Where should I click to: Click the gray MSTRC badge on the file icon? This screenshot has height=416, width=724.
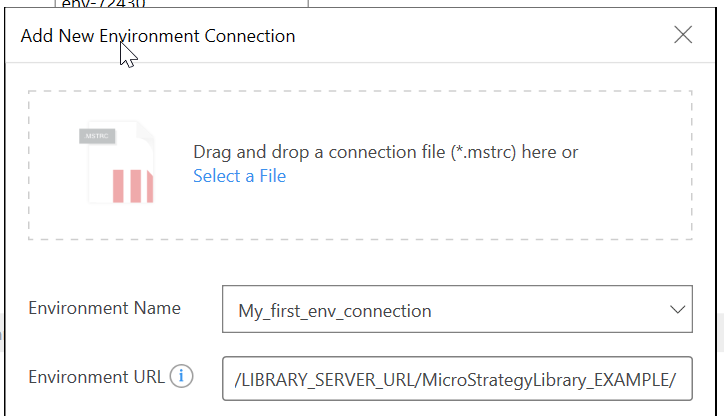click(x=97, y=136)
